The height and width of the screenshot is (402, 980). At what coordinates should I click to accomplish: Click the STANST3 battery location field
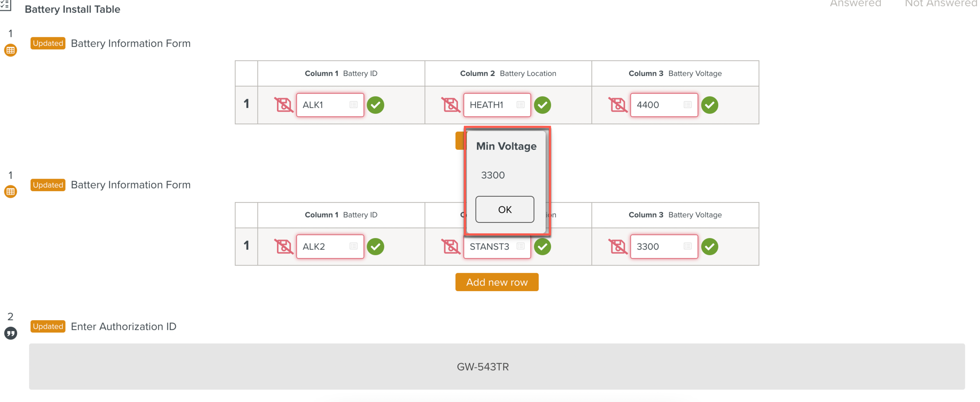[490, 247]
